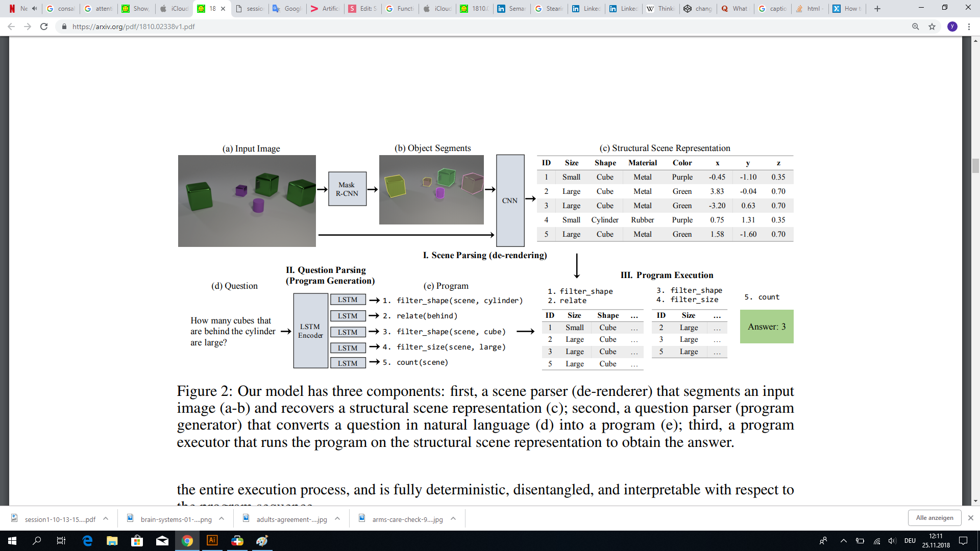Bookmark this page with star icon
Screen dimensions: 980x551
932,27
